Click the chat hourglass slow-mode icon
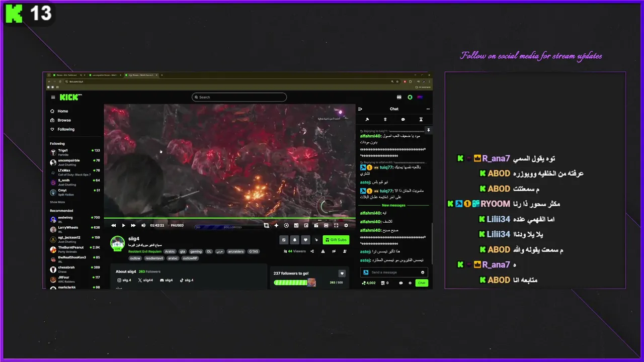The height and width of the screenshot is (362, 644). (x=421, y=120)
